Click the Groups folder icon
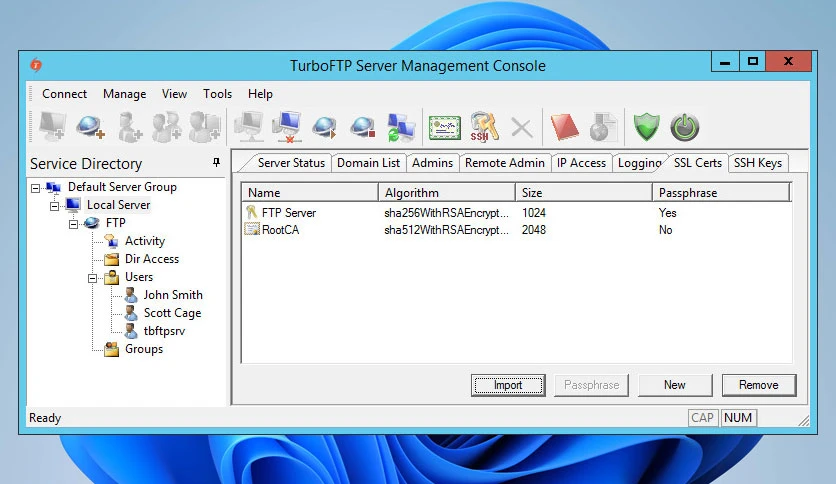This screenshot has width=836, height=484. [x=111, y=349]
